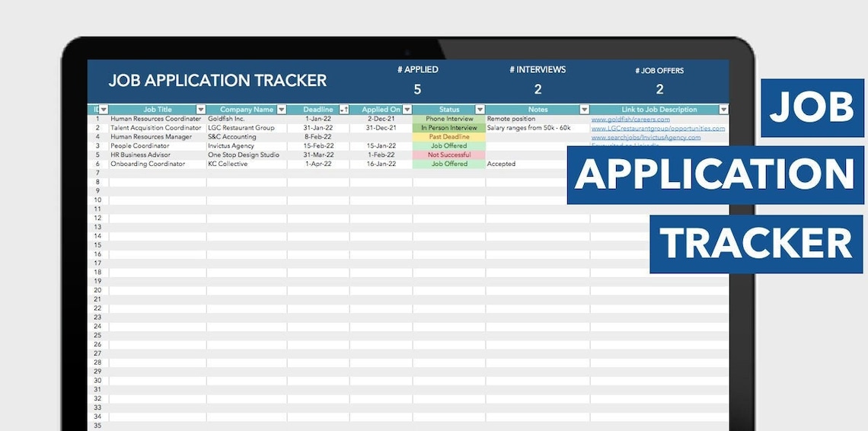
Task: Select the Human Resources Coordinator cell
Action: [156, 119]
